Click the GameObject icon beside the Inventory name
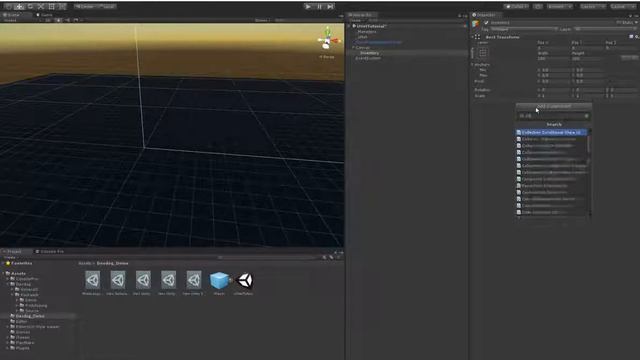Image resolution: width=640 pixels, height=360 pixels. pyautogui.click(x=476, y=24)
